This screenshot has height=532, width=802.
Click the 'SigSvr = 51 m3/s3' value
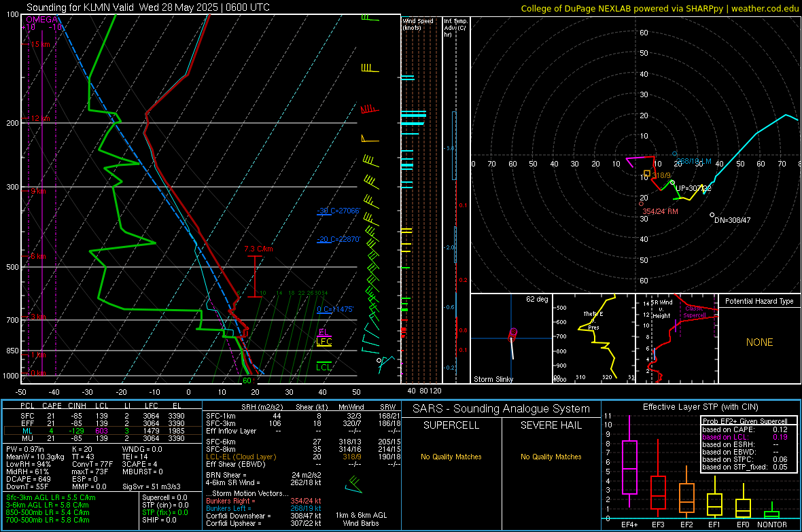pos(152,486)
